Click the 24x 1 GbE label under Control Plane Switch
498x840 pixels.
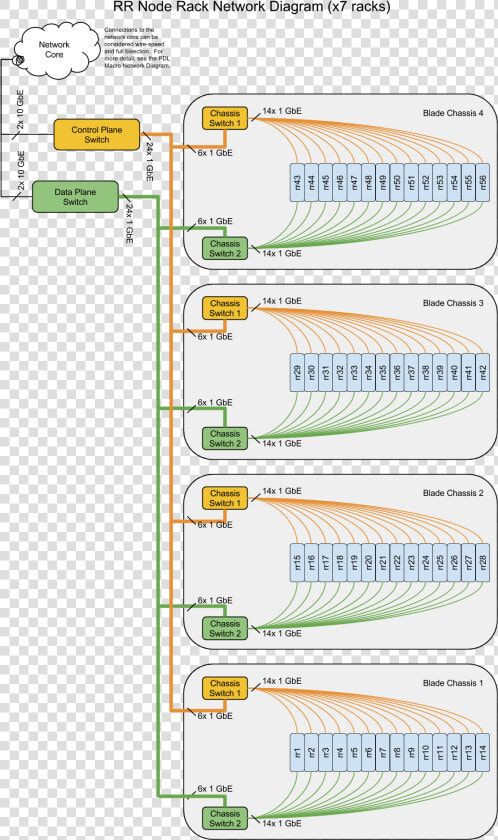pos(149,161)
